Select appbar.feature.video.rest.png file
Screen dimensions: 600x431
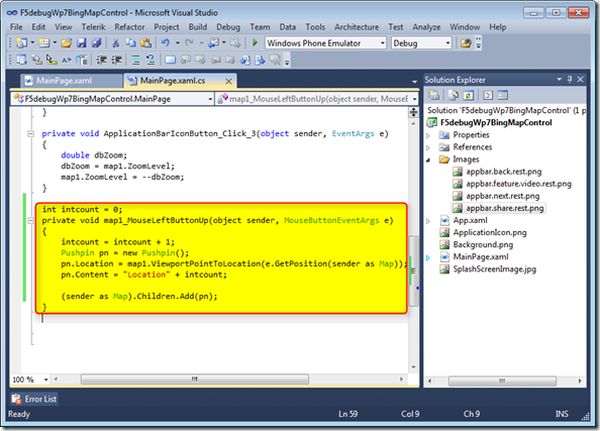point(518,184)
